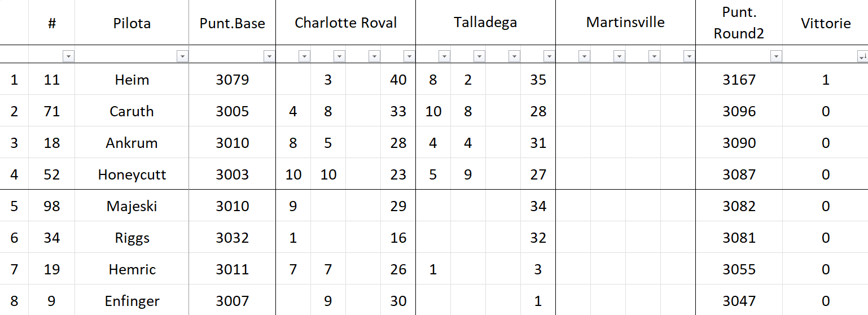Click Riggs' Punt.Base cell 3032
868x315 pixels.
(232, 238)
